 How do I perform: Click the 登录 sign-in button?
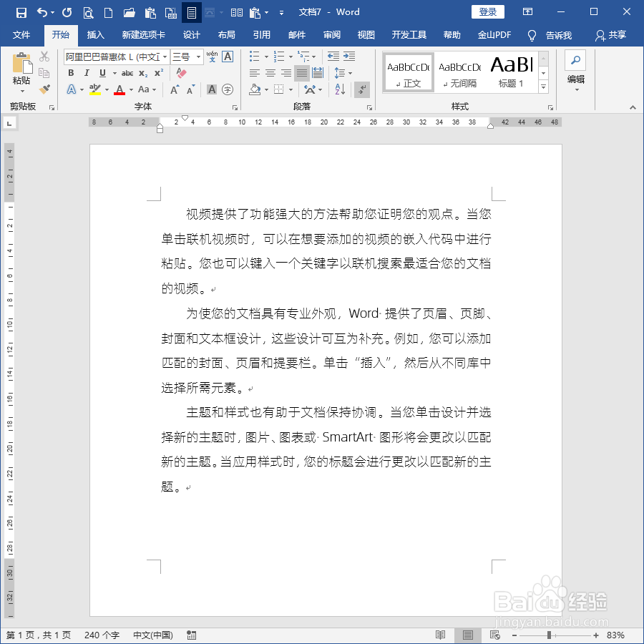tap(488, 11)
